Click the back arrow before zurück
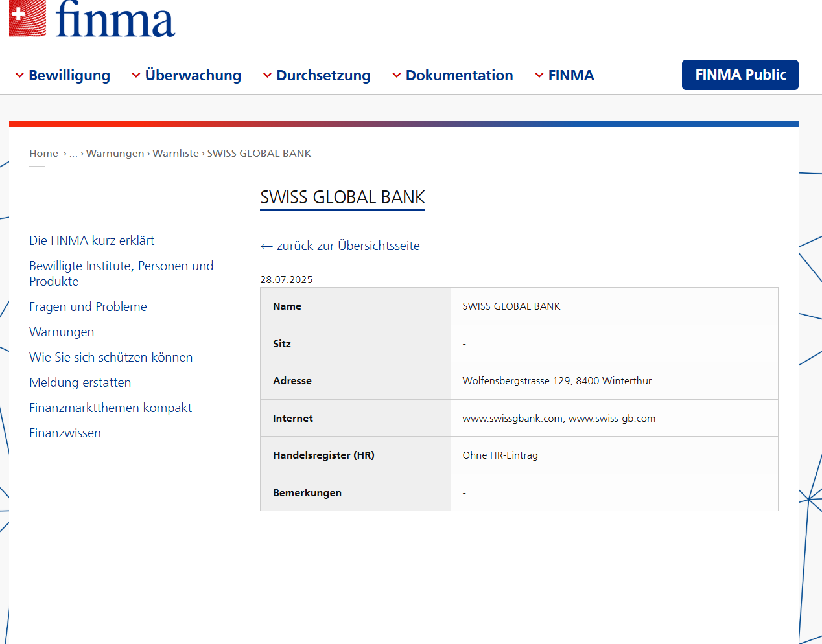Viewport: 822px width, 644px height. 266,246
